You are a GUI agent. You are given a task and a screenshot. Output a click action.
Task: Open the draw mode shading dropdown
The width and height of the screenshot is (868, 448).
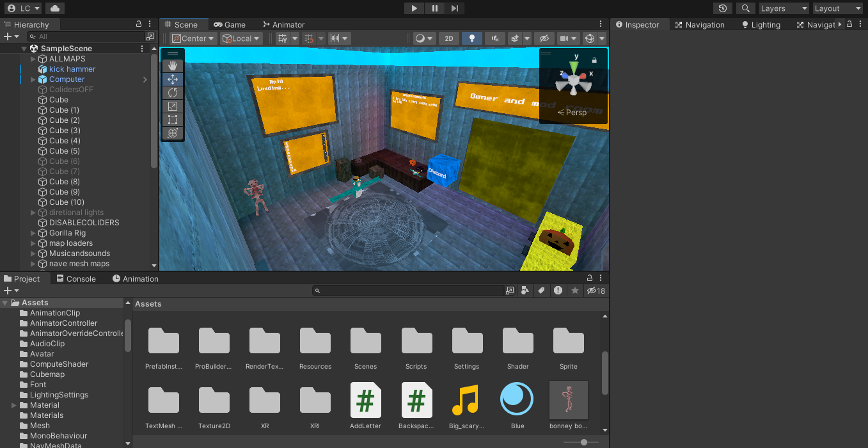(x=424, y=38)
